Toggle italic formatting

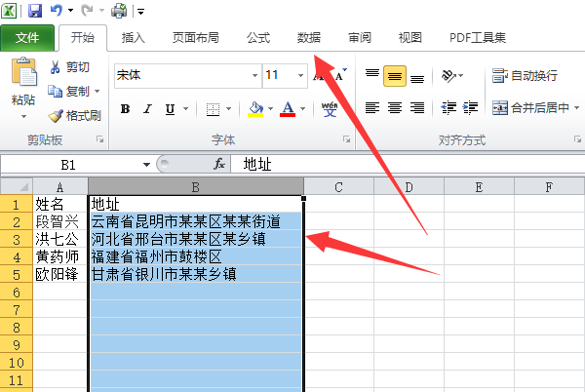click(148, 109)
